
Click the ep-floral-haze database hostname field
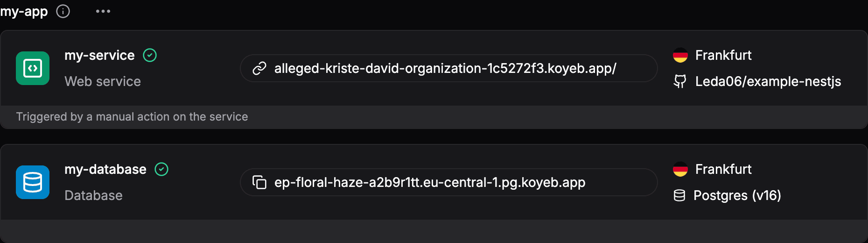click(x=430, y=182)
